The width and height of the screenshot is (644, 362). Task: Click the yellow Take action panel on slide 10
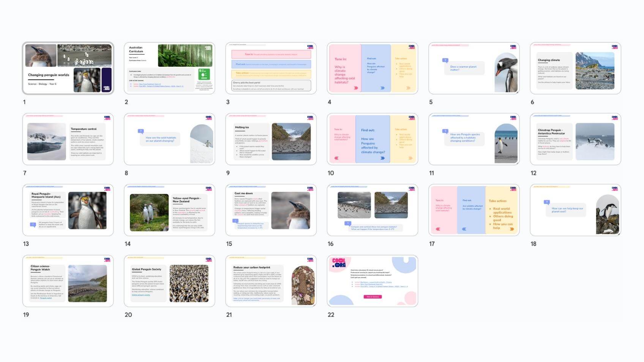[403, 139]
